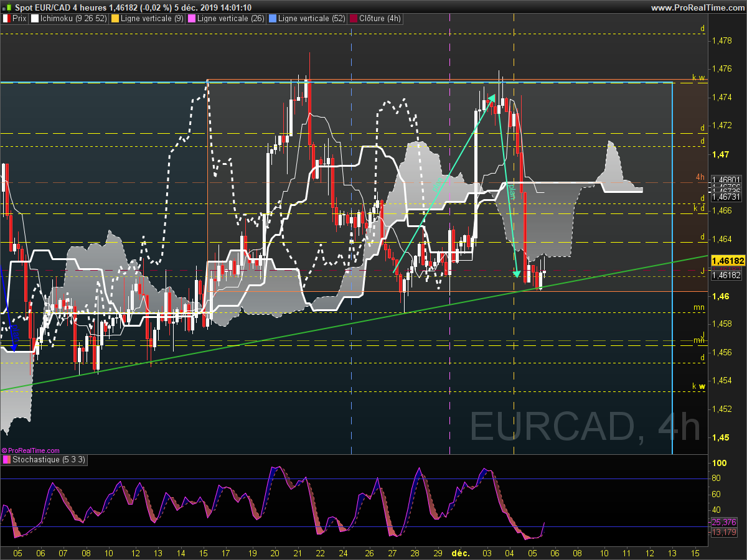
Task: Click the 27 date label on the time axis
Action: 393,553
